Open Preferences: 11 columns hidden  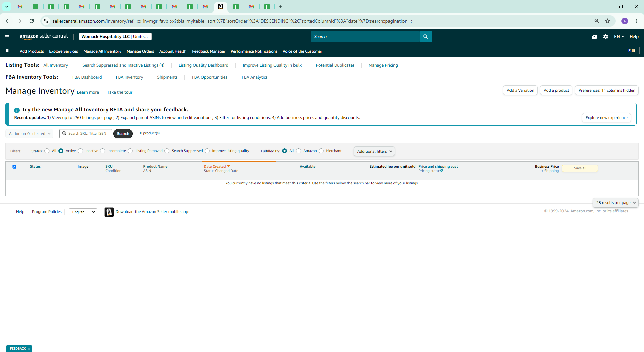(607, 90)
